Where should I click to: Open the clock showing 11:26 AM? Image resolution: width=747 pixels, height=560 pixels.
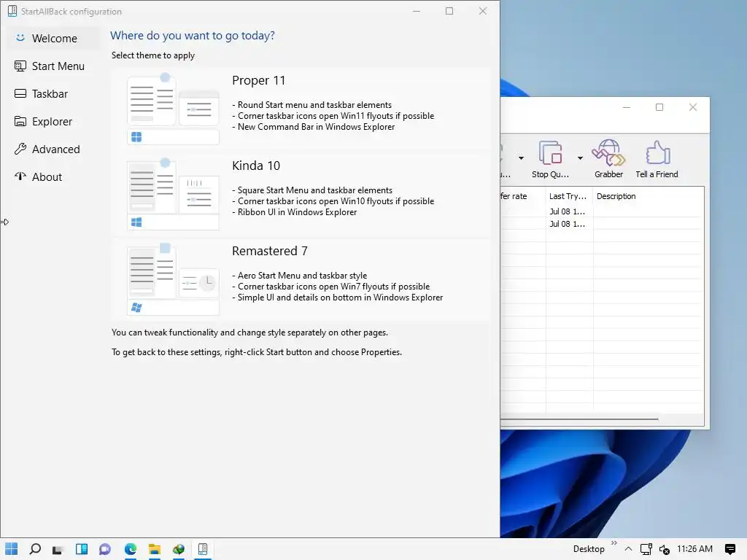pyautogui.click(x=694, y=549)
